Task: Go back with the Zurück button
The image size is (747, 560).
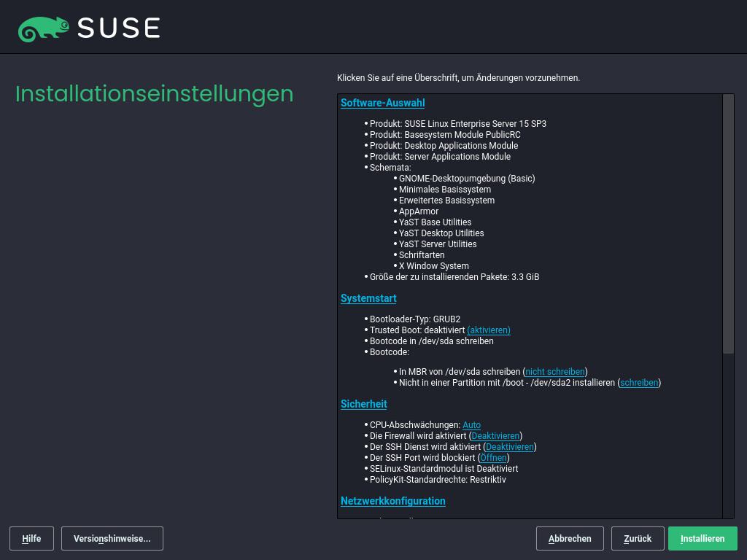Action: pyautogui.click(x=638, y=539)
